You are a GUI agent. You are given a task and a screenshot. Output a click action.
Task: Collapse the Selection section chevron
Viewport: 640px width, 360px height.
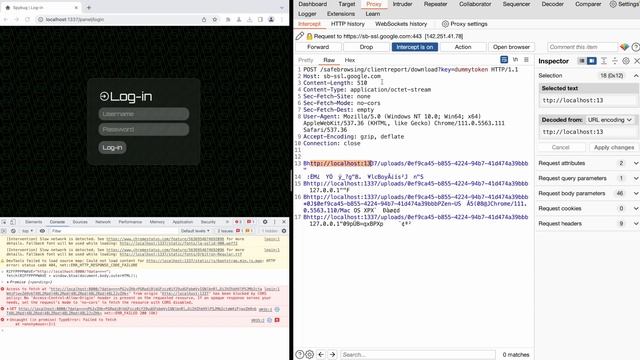[x=636, y=76]
